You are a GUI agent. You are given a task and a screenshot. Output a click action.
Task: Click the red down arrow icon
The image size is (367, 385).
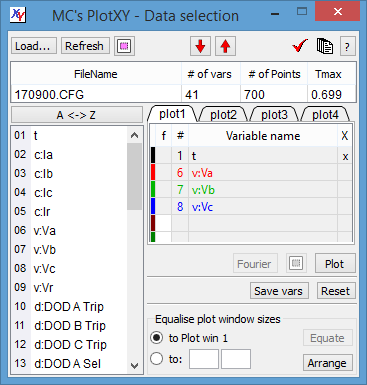pos(200,46)
